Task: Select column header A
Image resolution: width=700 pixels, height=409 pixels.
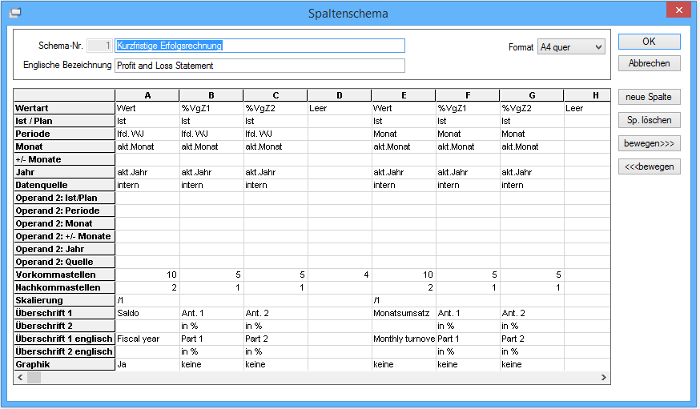Action: [147, 95]
